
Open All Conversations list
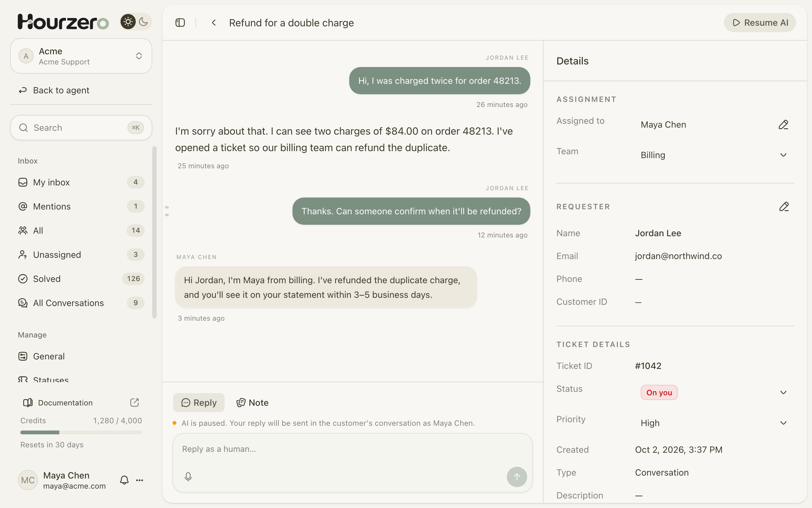pyautogui.click(x=81, y=303)
